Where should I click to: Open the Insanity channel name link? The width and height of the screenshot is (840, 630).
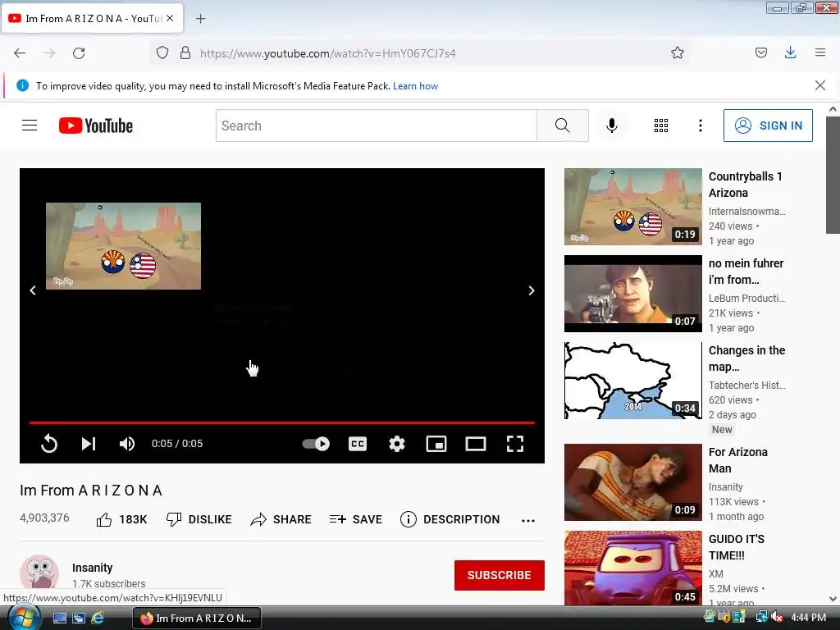click(92, 568)
